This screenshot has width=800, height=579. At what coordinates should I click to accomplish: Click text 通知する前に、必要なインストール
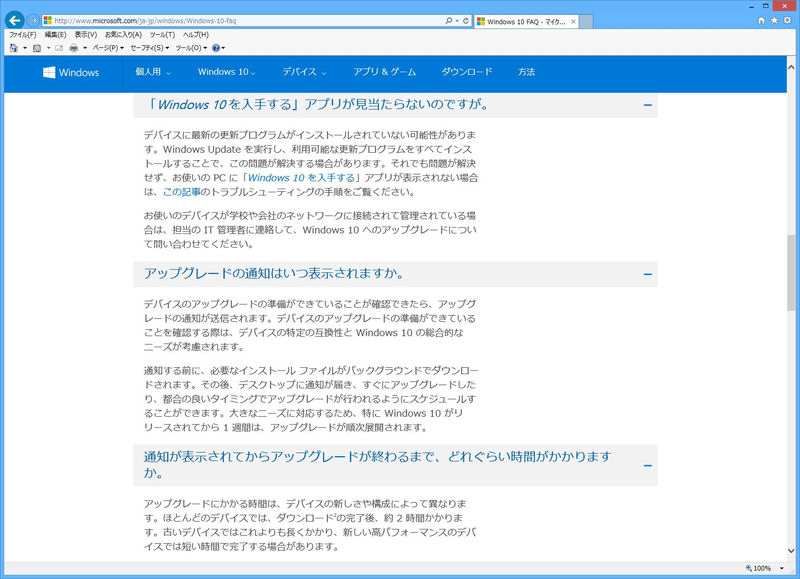point(219,371)
